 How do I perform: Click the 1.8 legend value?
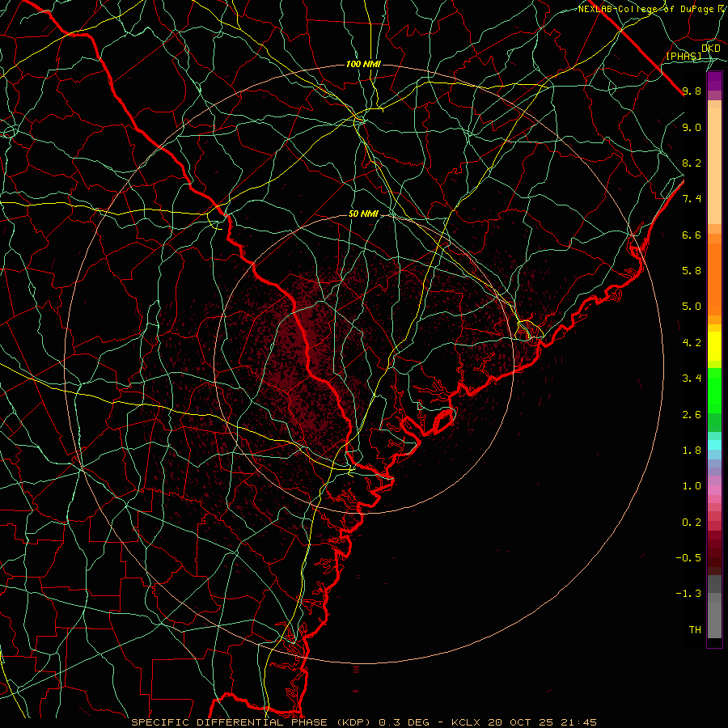692,451
